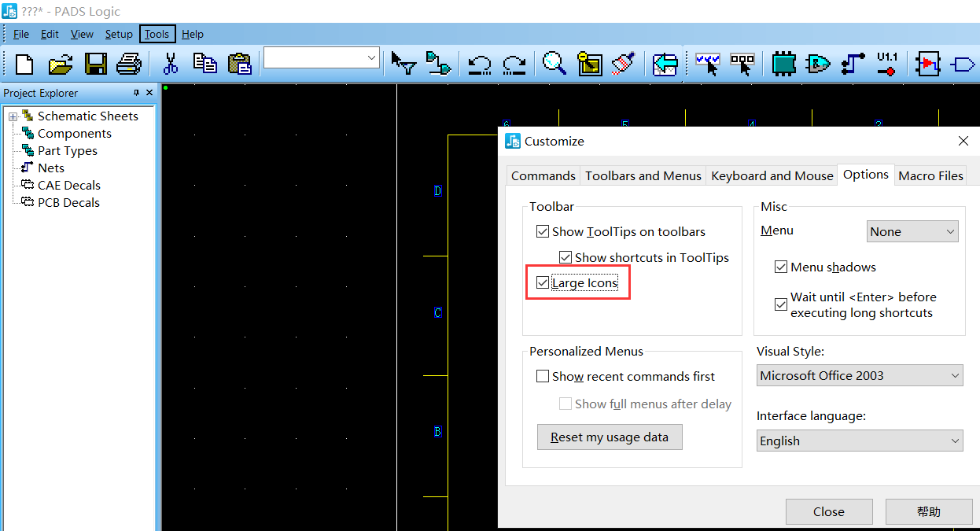
Task: Switch to the Commands tab
Action: 543,175
